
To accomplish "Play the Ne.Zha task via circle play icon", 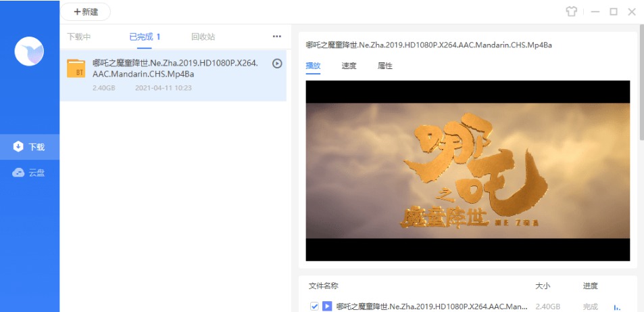I will point(277,64).
